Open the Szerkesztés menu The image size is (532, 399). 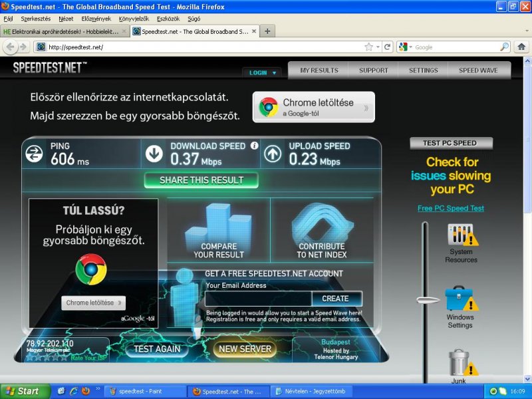coord(36,19)
